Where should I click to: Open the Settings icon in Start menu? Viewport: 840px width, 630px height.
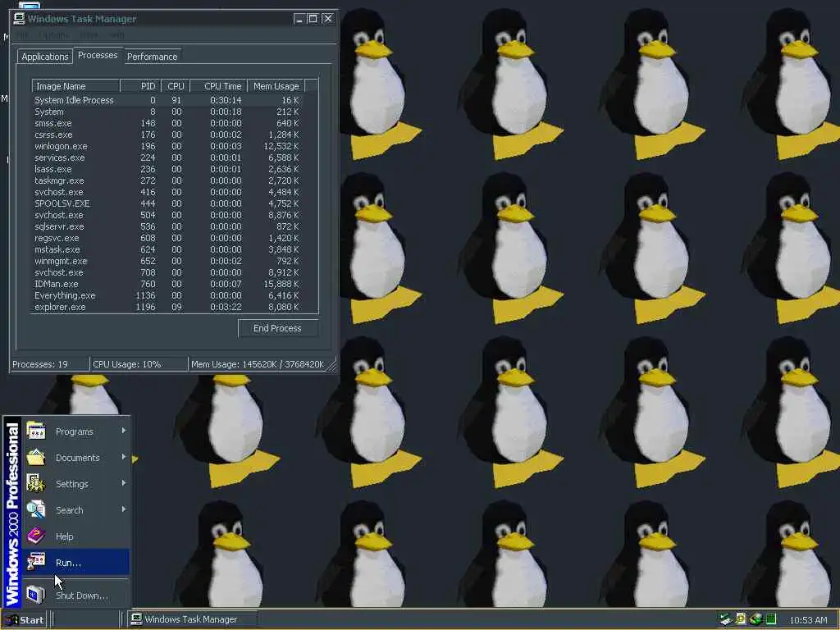(x=36, y=484)
